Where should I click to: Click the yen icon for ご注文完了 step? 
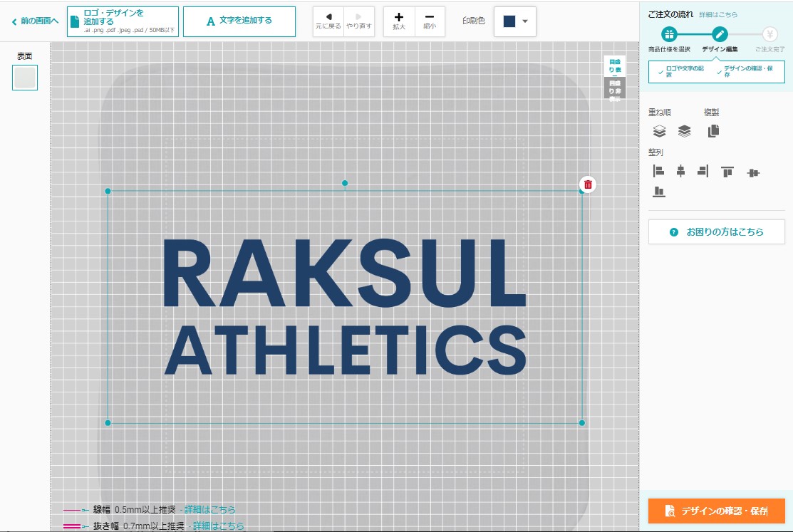pos(769,34)
